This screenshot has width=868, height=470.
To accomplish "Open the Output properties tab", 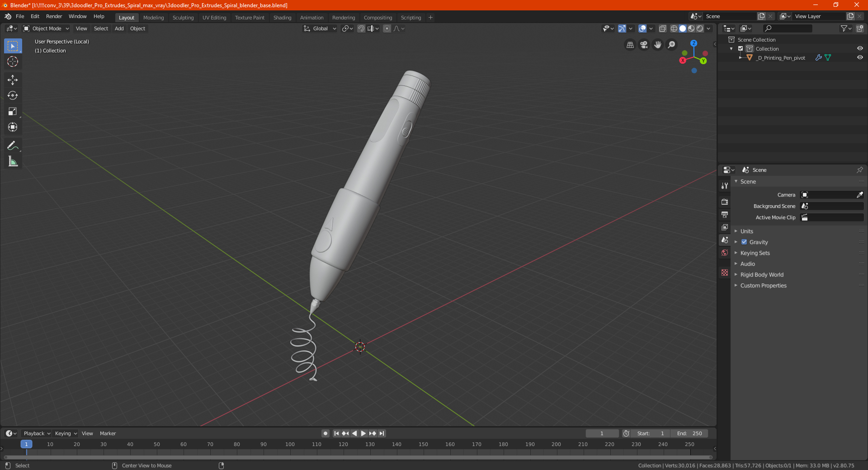I will tap(725, 214).
